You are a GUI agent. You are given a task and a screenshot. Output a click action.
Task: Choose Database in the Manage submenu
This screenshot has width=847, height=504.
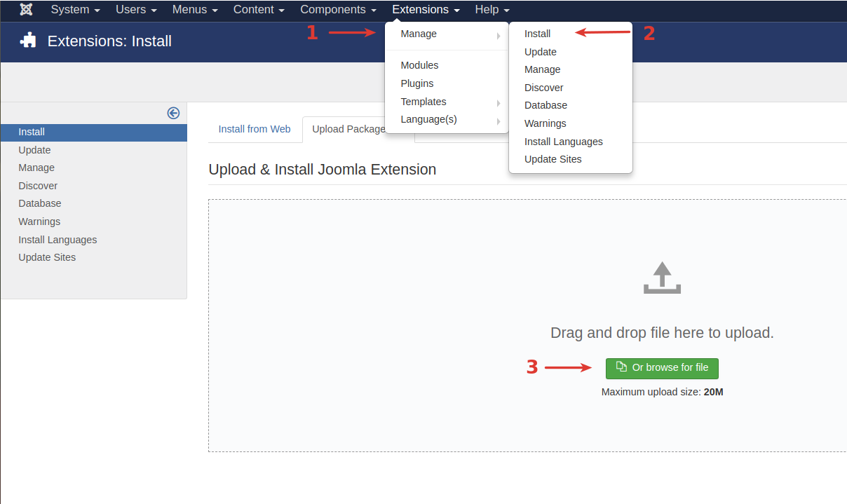571,105
